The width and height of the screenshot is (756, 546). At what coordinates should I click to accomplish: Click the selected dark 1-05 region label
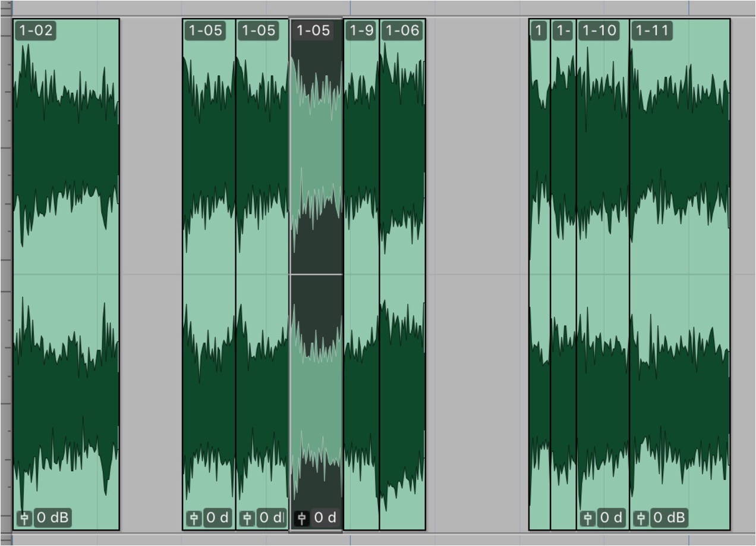click(x=313, y=30)
